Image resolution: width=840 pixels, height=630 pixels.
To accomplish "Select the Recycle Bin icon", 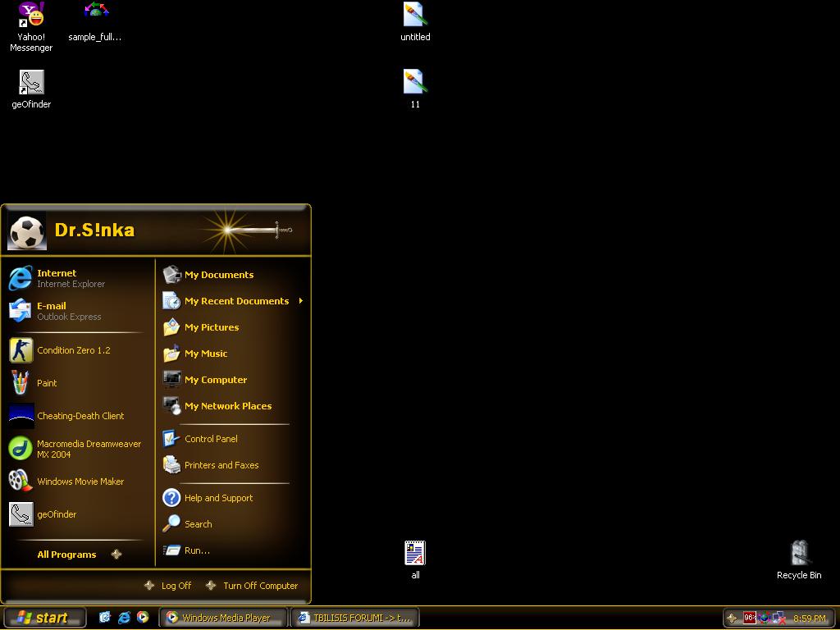I will click(x=799, y=559).
